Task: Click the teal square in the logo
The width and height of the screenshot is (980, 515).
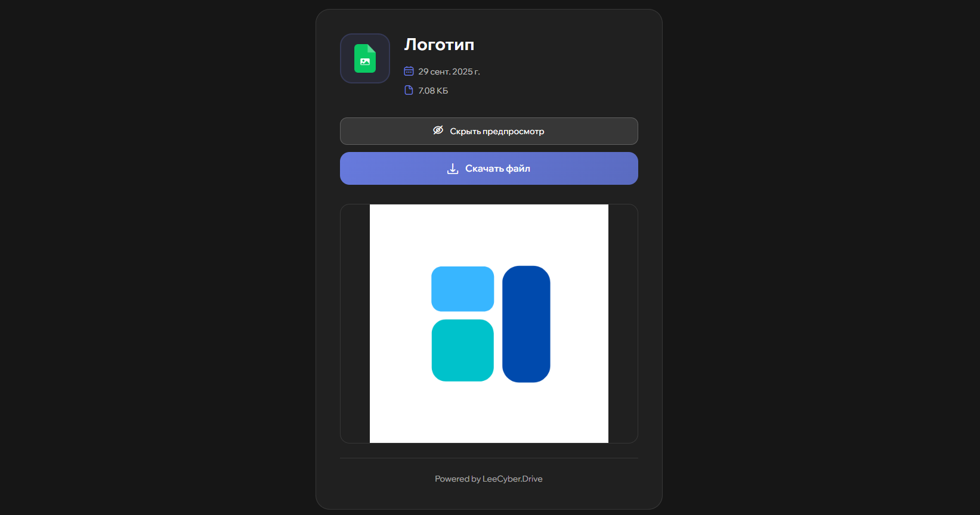Action: tap(462, 350)
